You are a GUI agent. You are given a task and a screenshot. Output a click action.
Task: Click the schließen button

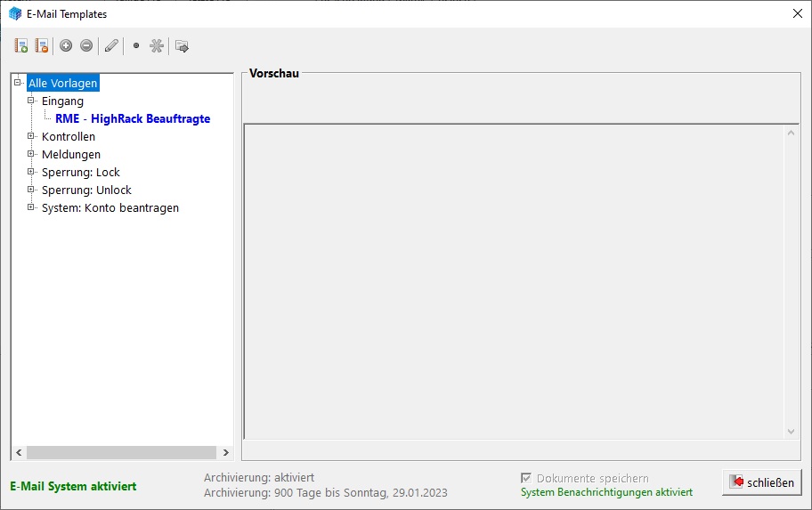(762, 482)
